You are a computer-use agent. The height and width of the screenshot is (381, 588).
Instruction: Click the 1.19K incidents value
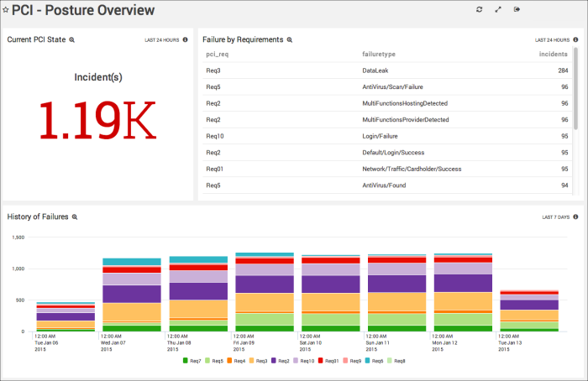(x=97, y=120)
